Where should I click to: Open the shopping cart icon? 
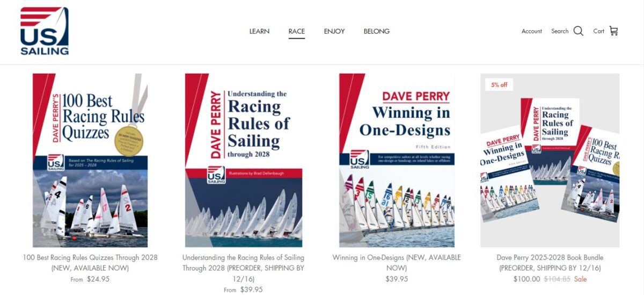point(613,31)
